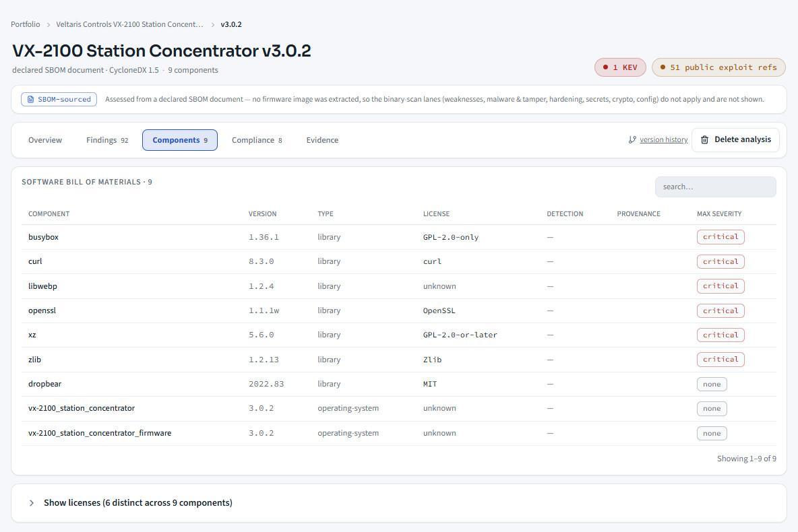
Task: Click the document icon in SBOM-sourced badge
Action: [30, 99]
